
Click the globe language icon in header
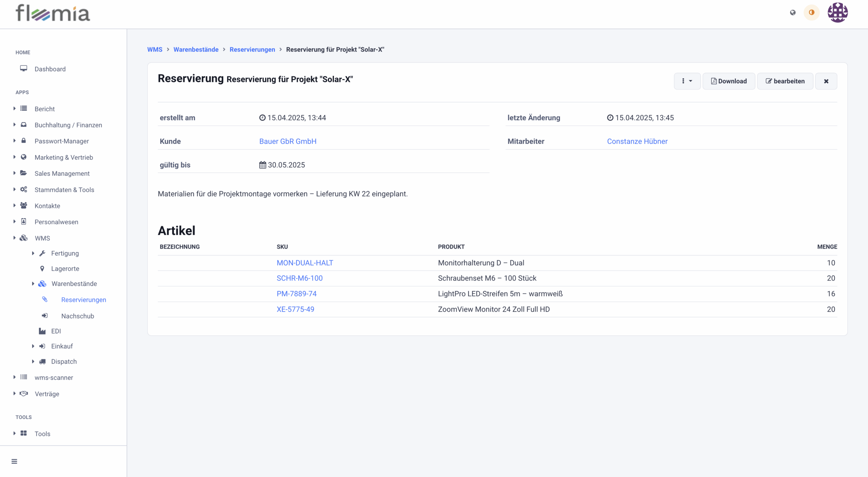792,13
